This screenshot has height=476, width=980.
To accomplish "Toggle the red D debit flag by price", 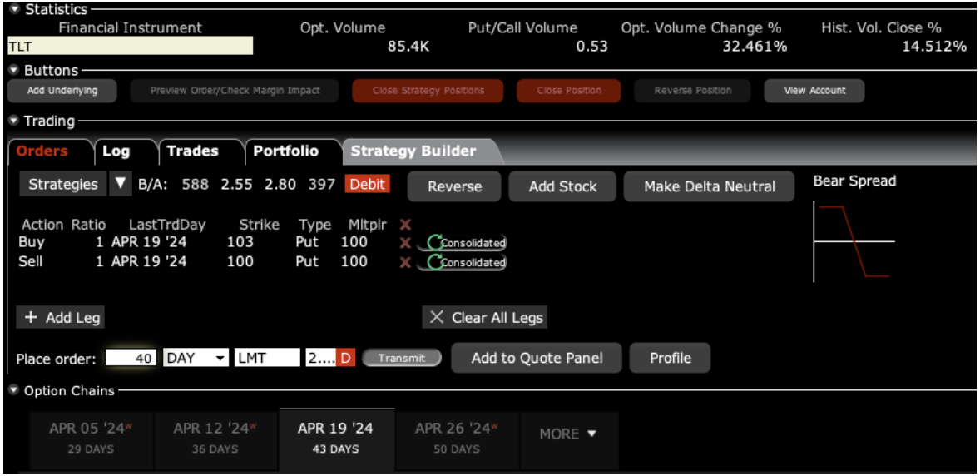I will [346, 359].
